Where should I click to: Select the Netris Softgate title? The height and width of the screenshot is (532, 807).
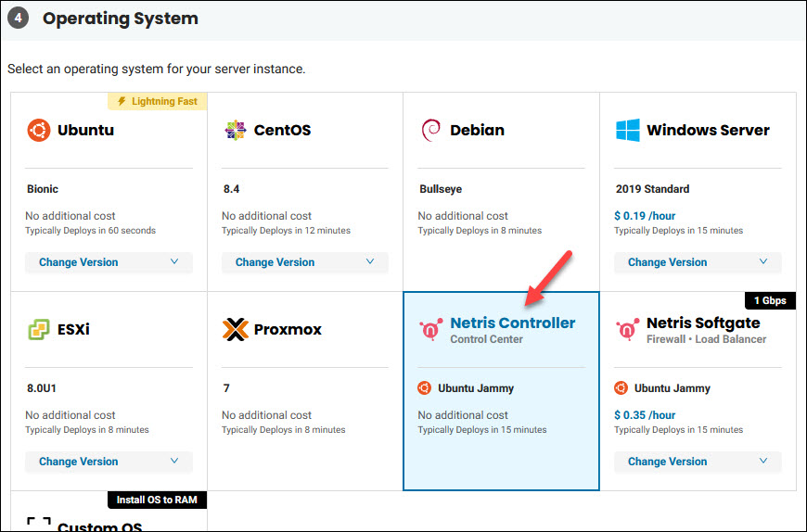pos(703,323)
